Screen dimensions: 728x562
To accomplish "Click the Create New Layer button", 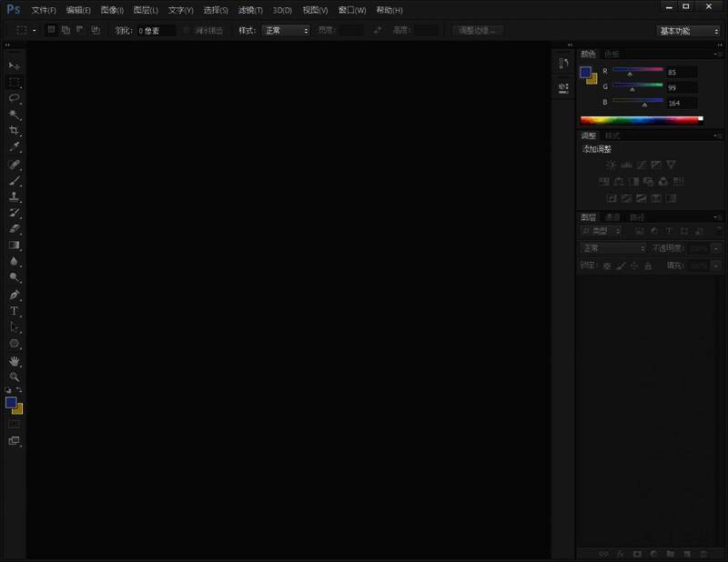I will pos(687,553).
